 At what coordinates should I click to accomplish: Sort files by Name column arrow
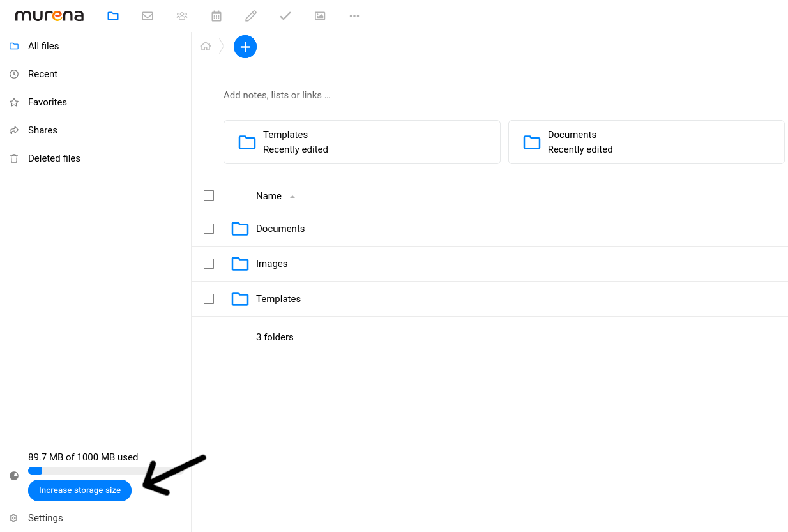tap(292, 197)
